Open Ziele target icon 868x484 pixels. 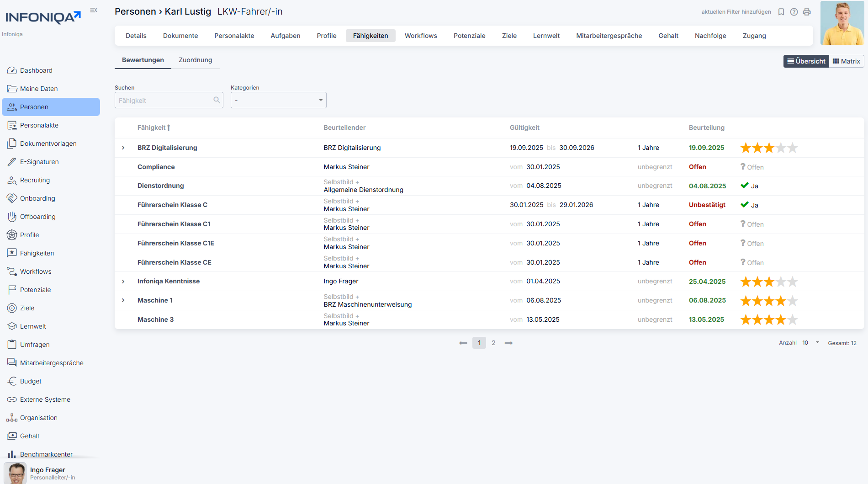[x=12, y=308]
